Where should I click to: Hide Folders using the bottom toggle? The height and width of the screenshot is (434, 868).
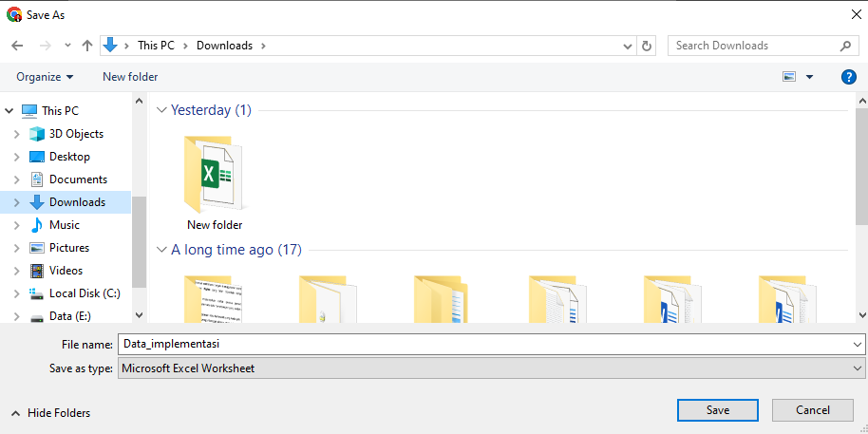[50, 413]
